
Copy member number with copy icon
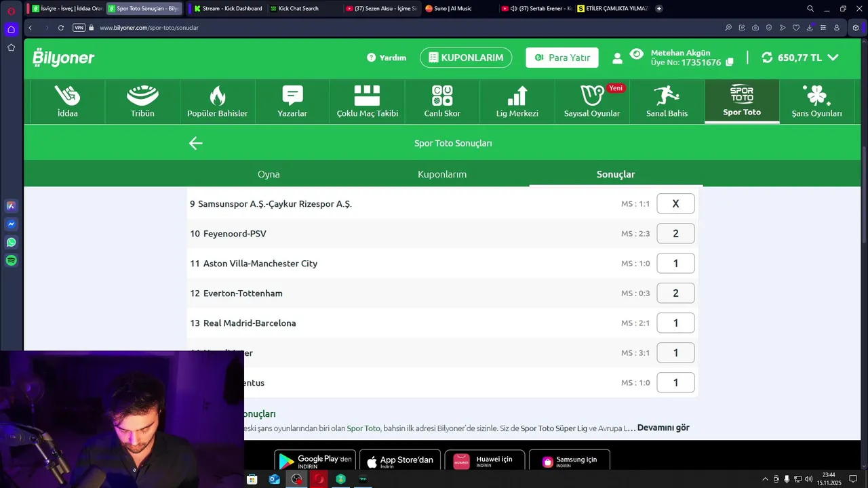tap(730, 62)
